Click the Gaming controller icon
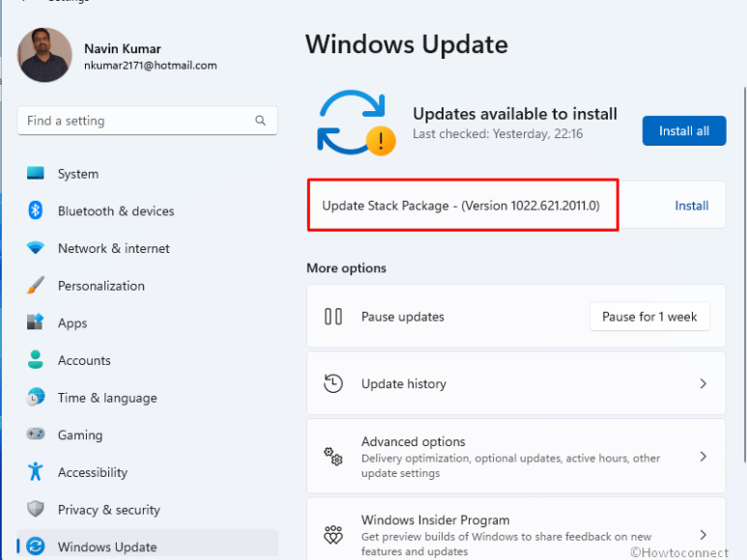 [x=35, y=434]
